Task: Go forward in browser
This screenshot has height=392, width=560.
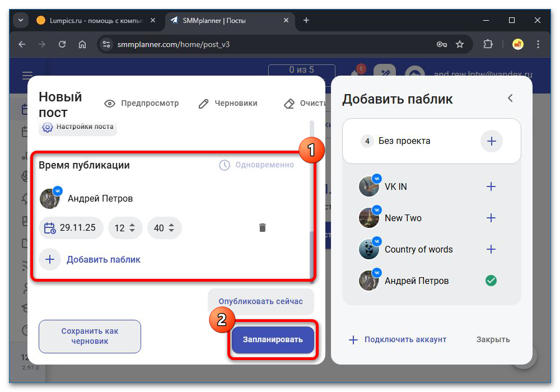Action: pyautogui.click(x=42, y=44)
